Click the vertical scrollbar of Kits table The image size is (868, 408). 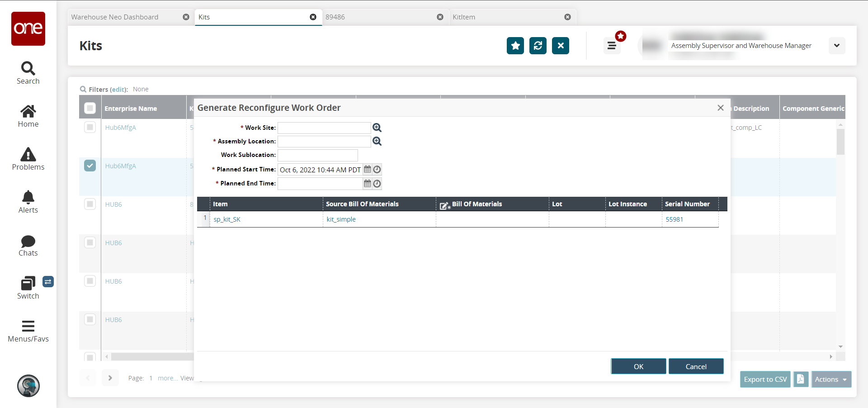point(840,142)
